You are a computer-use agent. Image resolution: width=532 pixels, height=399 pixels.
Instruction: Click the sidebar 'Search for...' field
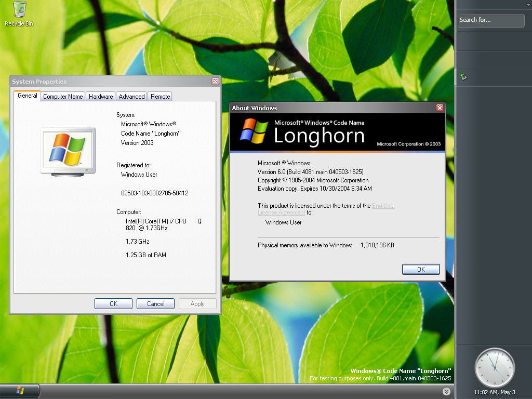click(x=491, y=20)
